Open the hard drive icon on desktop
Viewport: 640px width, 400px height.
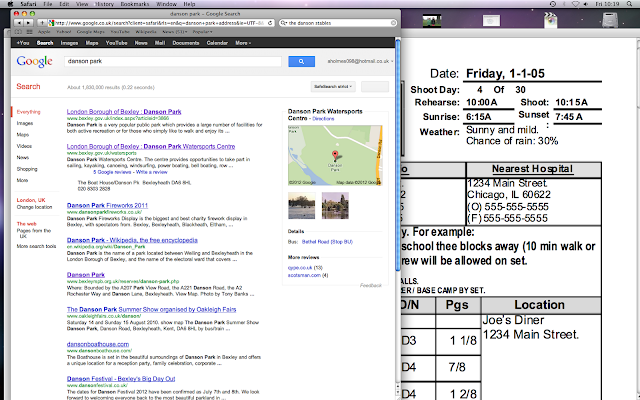click(x=609, y=20)
